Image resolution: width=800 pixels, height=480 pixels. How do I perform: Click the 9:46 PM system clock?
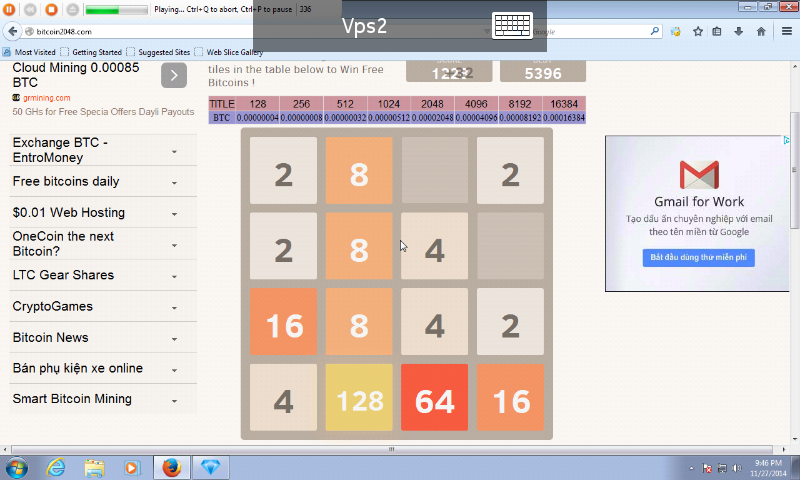(768, 468)
